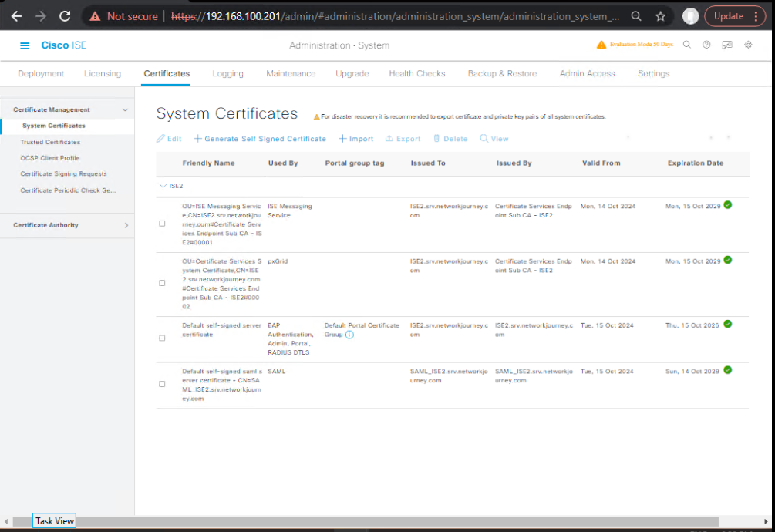
Task: Open OCSP Client Profile in sidebar
Action: click(x=50, y=158)
